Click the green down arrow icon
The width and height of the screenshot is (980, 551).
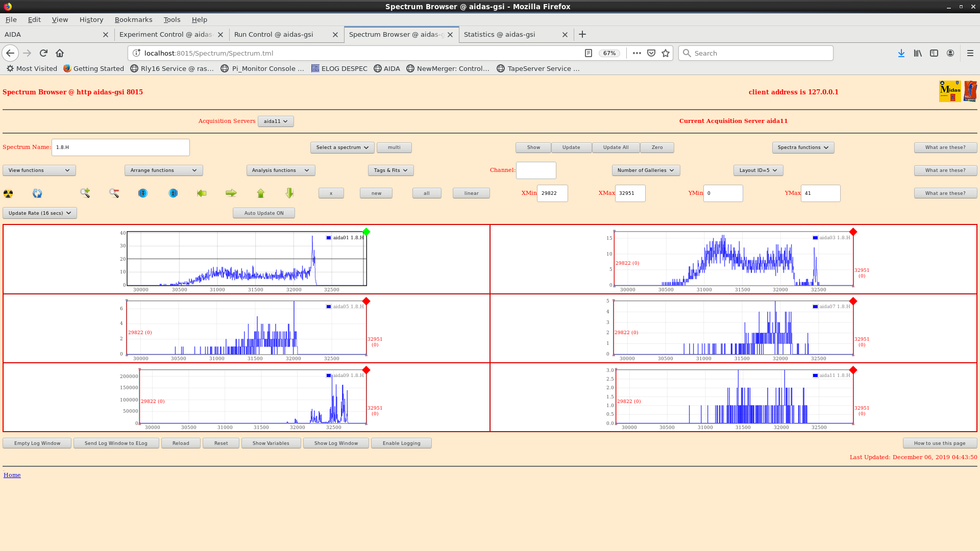pyautogui.click(x=289, y=193)
